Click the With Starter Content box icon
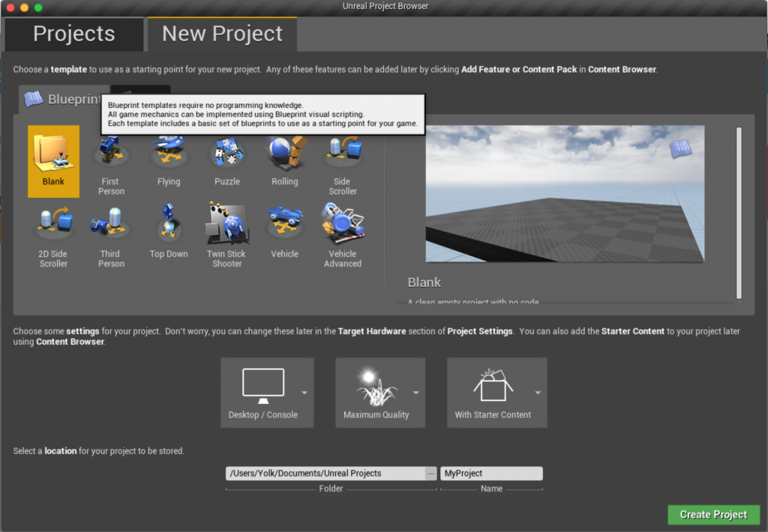 point(493,384)
